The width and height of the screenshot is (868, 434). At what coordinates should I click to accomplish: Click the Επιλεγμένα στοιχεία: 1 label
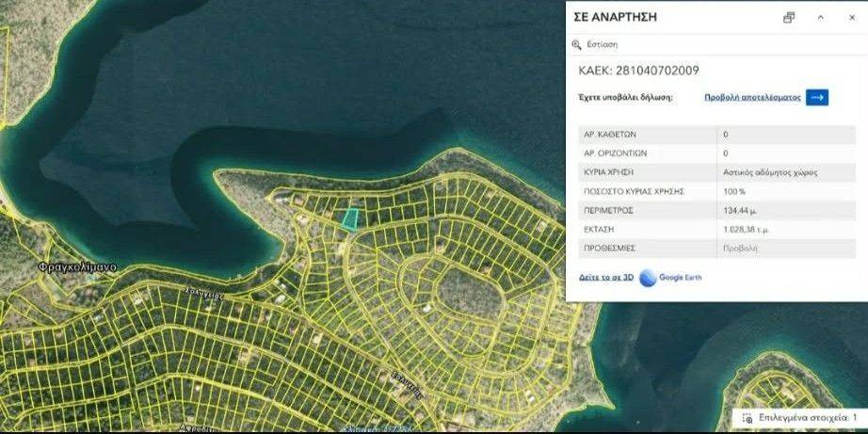point(807,417)
